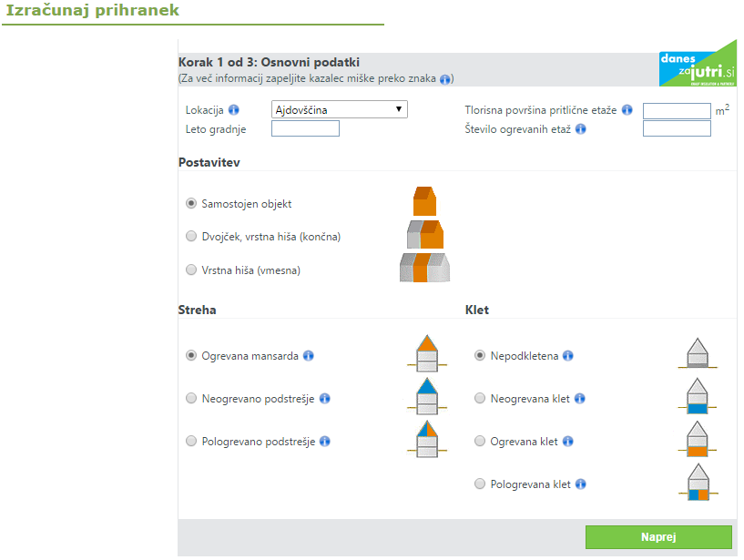This screenshot has width=744, height=560.
Task: Select Vrstna hiša (vmesna) radio button
Action: coord(191,270)
